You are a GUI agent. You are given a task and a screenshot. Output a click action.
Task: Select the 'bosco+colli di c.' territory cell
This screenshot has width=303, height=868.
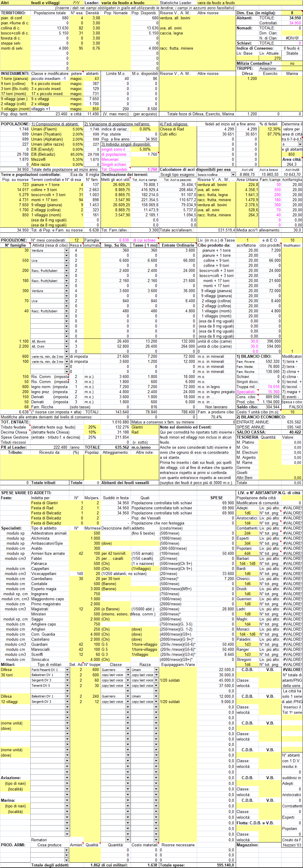click(x=15, y=33)
